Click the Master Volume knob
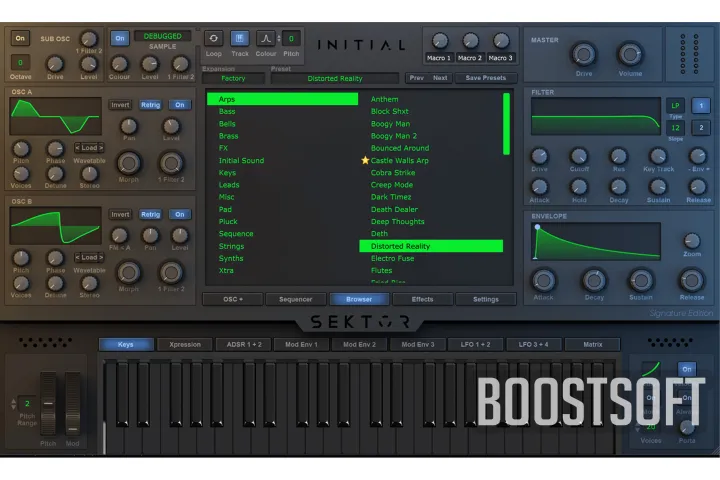This screenshot has width=720, height=480. [630, 55]
